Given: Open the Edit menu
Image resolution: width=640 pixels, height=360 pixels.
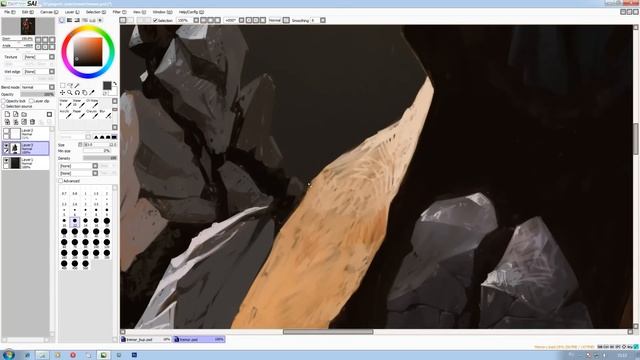Looking at the screenshot, I should [28, 12].
